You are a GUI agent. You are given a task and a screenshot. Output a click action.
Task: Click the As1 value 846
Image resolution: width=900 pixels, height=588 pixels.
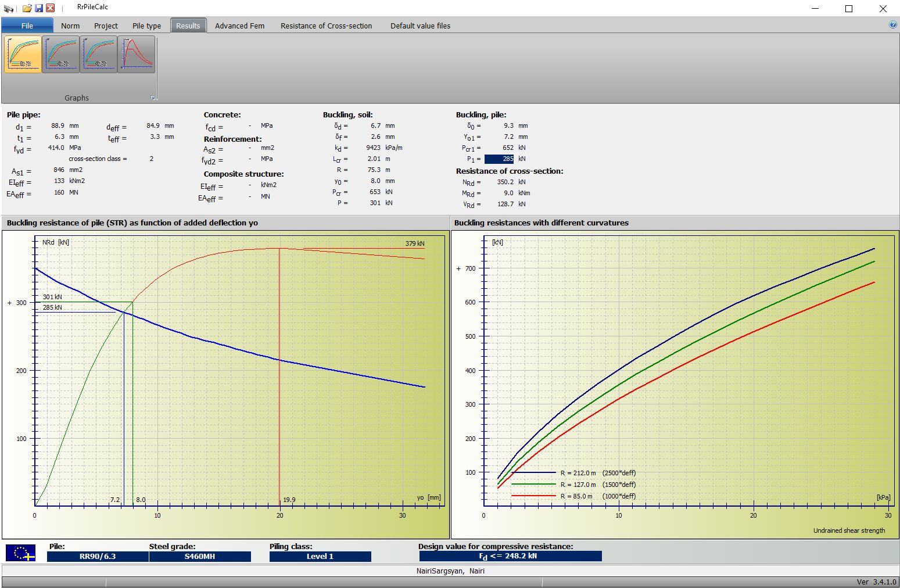click(59, 170)
